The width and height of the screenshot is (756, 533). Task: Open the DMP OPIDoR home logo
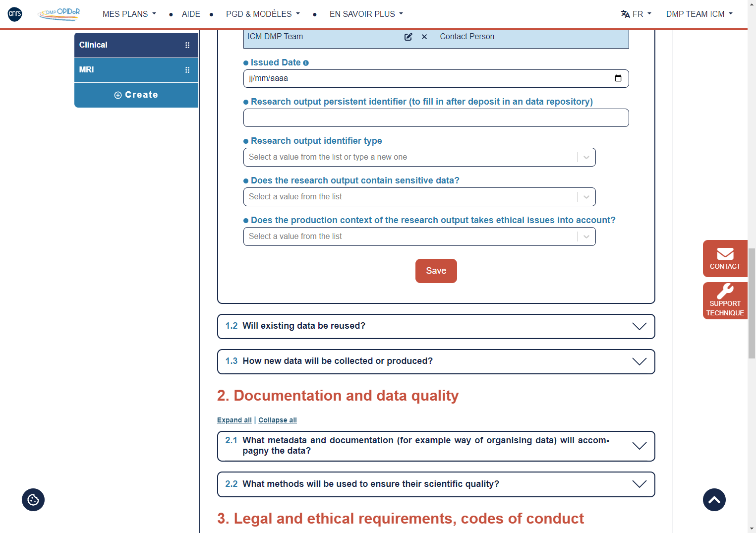(x=59, y=14)
